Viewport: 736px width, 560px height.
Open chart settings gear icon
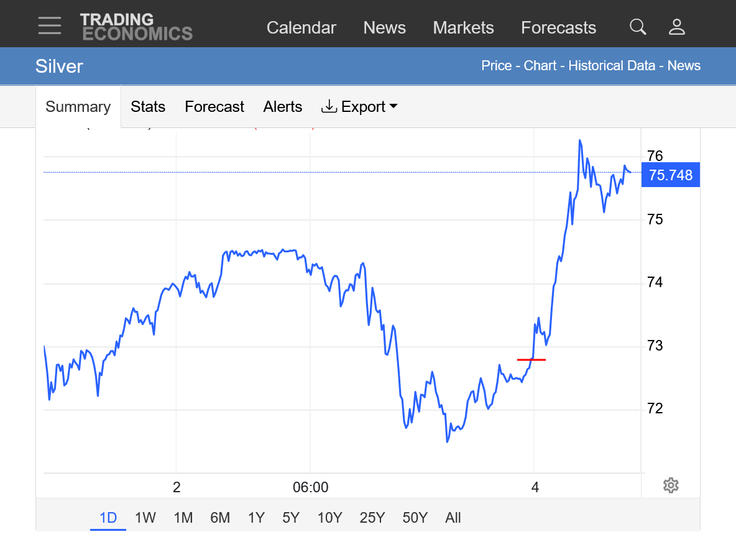(x=670, y=485)
